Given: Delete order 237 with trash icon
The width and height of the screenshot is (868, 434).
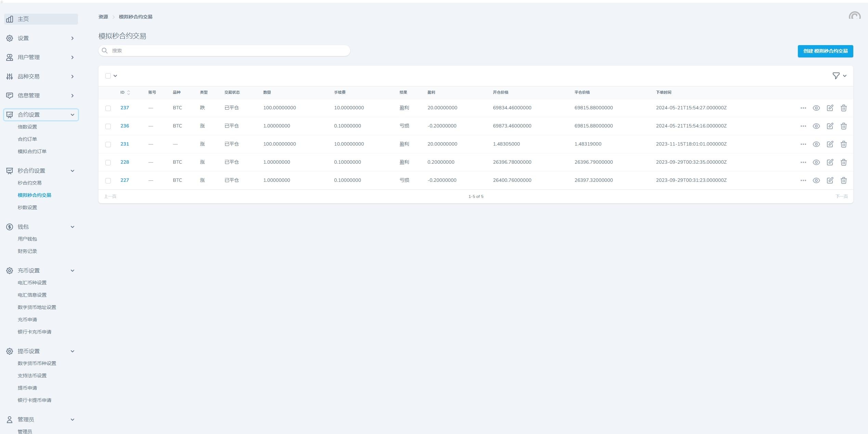Looking at the screenshot, I should point(843,108).
